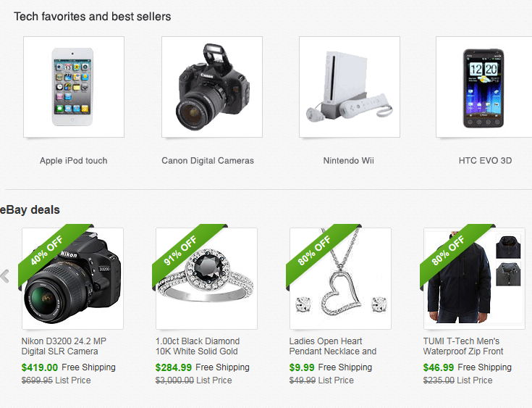The image size is (532, 408).
Task: Click the 40% OFF ribbon badge
Action: [47, 250]
